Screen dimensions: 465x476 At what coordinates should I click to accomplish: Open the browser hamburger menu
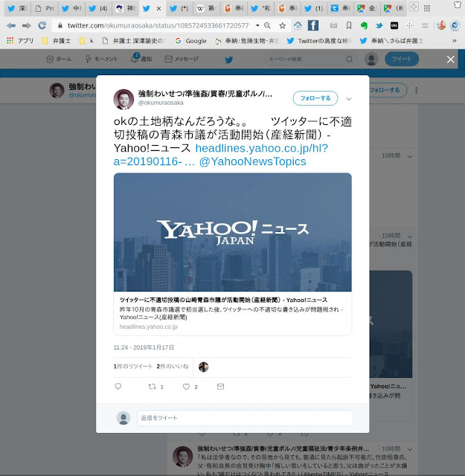click(x=427, y=8)
